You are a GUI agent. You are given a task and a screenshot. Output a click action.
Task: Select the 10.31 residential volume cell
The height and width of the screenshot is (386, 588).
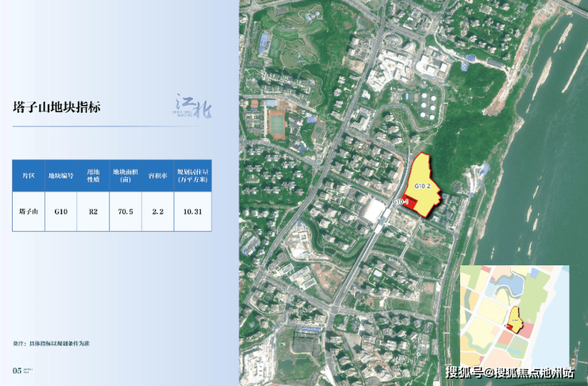point(193,212)
